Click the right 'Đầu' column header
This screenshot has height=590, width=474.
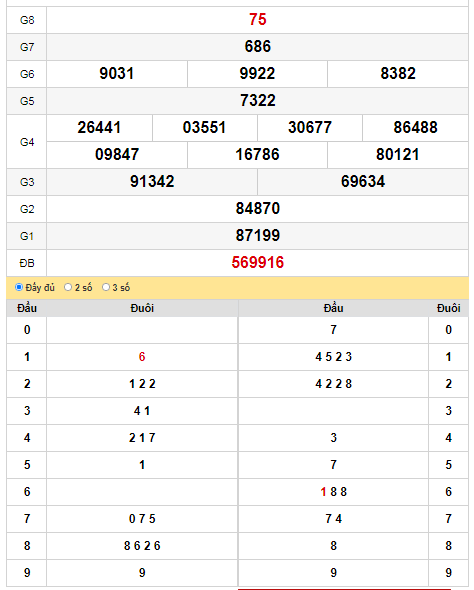tap(333, 309)
